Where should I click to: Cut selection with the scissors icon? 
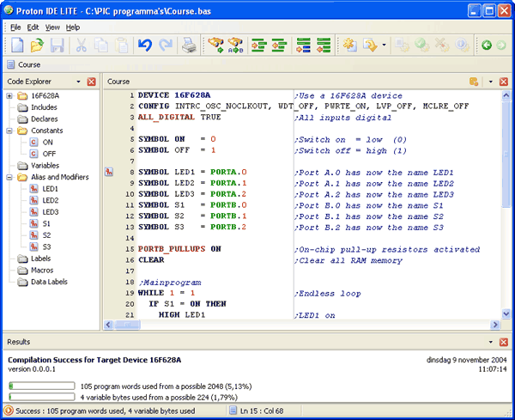(82, 45)
